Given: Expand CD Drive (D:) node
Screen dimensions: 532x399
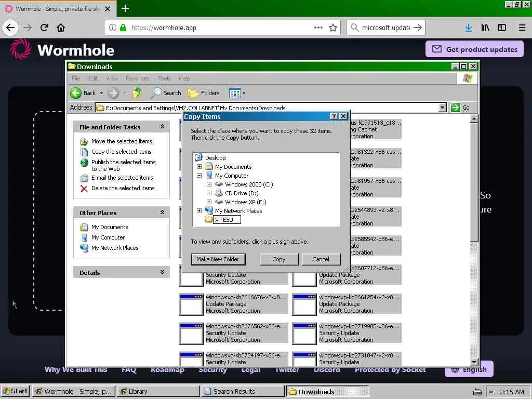Looking at the screenshot, I should point(209,193).
